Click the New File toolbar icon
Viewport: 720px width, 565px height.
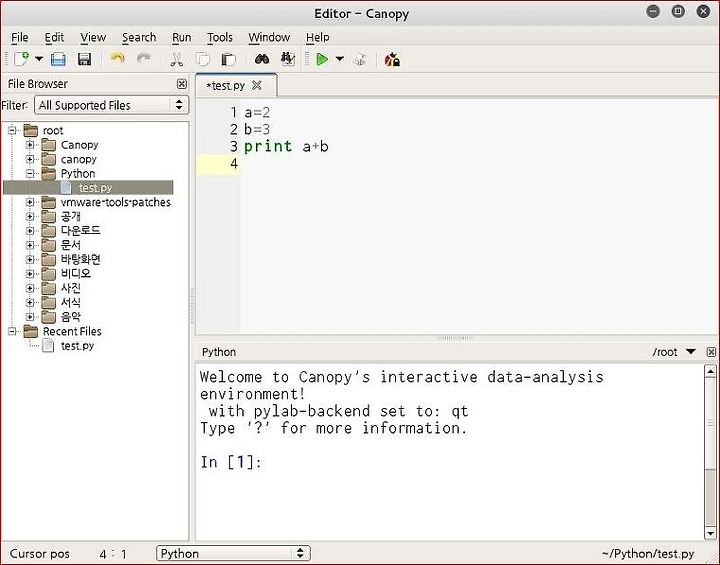tap(21, 59)
